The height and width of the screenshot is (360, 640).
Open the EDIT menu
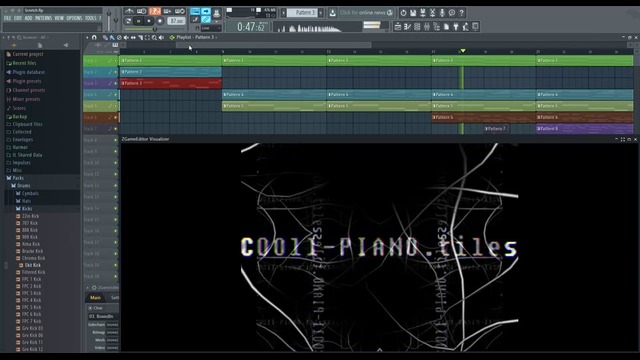(18, 18)
